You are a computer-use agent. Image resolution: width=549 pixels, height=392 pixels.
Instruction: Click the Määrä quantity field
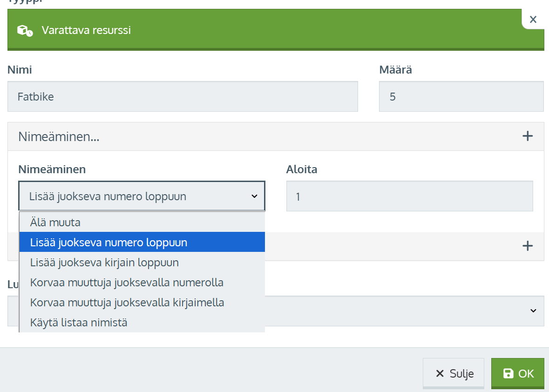coord(461,97)
